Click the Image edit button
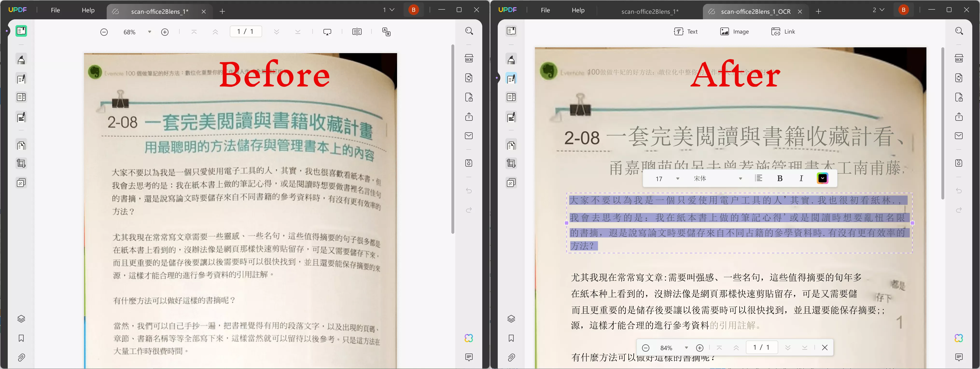This screenshot has height=369, width=980. pos(734,32)
